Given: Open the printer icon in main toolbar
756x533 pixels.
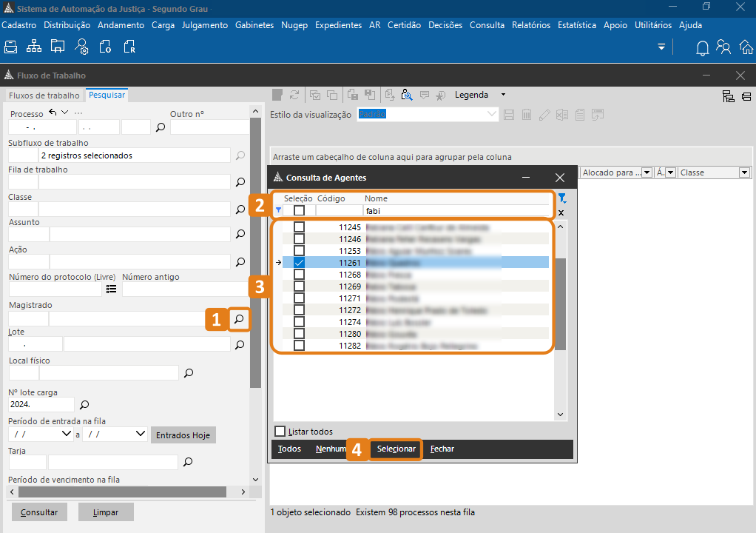Looking at the screenshot, I should (10, 47).
